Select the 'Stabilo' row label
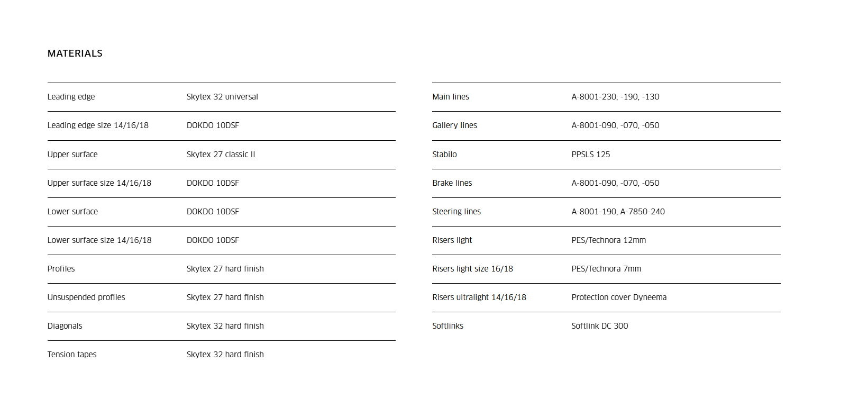Viewport: 868px width, 407px height. pyautogui.click(x=444, y=155)
